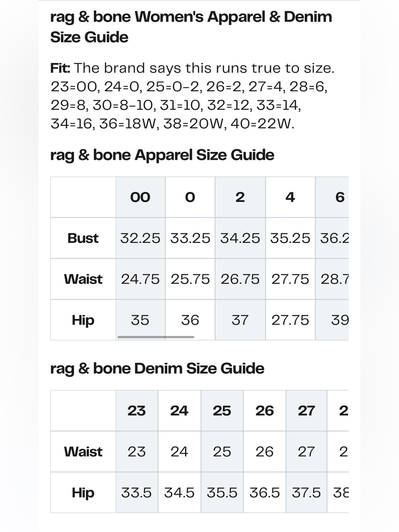Click the 27.75 hip value under size 4
The width and height of the screenshot is (399, 532).
click(290, 320)
